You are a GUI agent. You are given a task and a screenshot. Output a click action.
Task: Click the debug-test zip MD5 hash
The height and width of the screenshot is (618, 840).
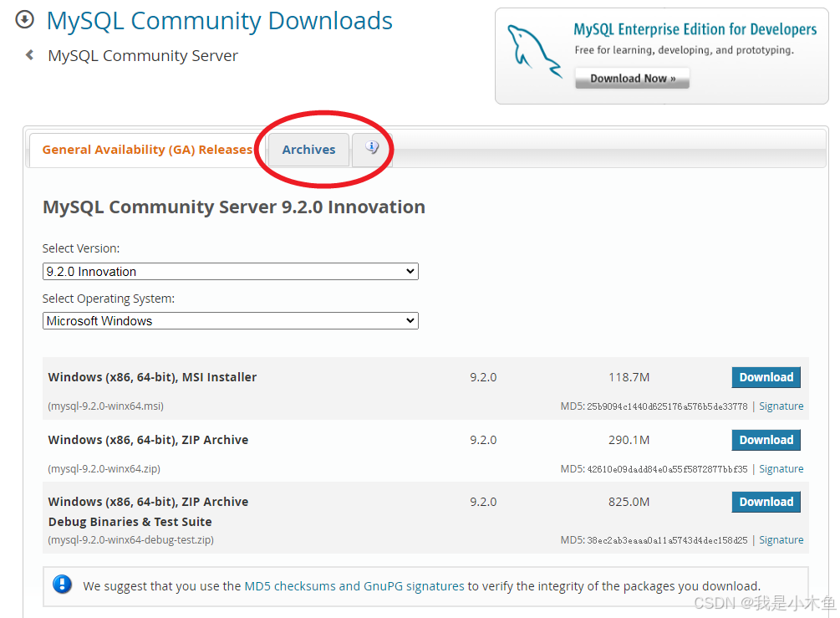pyautogui.click(x=667, y=540)
